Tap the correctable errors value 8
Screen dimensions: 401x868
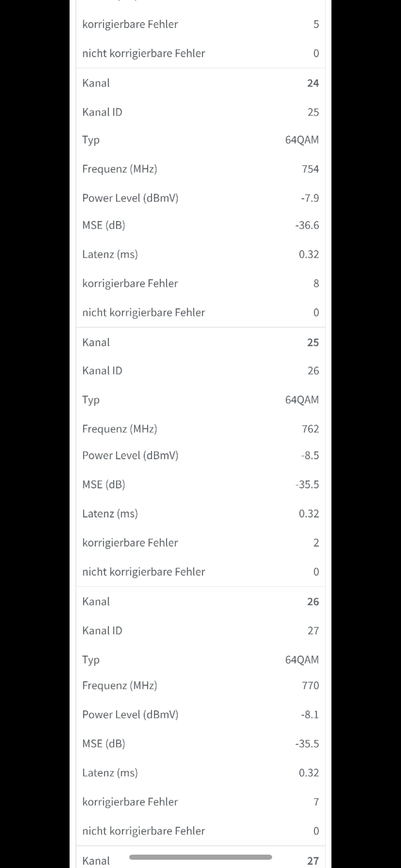316,284
